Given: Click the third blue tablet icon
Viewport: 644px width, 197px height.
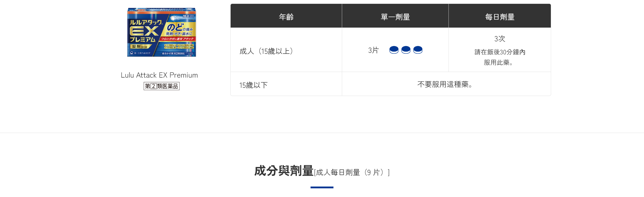Looking at the screenshot, I should point(418,50).
